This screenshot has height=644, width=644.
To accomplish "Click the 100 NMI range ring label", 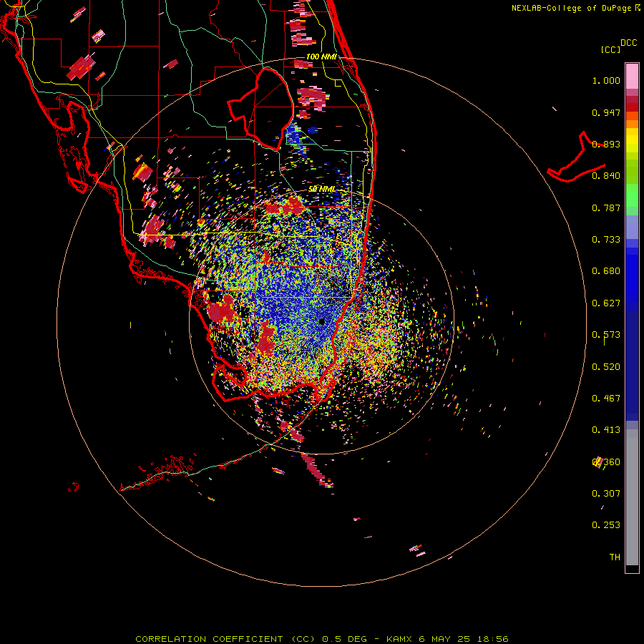I will pos(321,57).
